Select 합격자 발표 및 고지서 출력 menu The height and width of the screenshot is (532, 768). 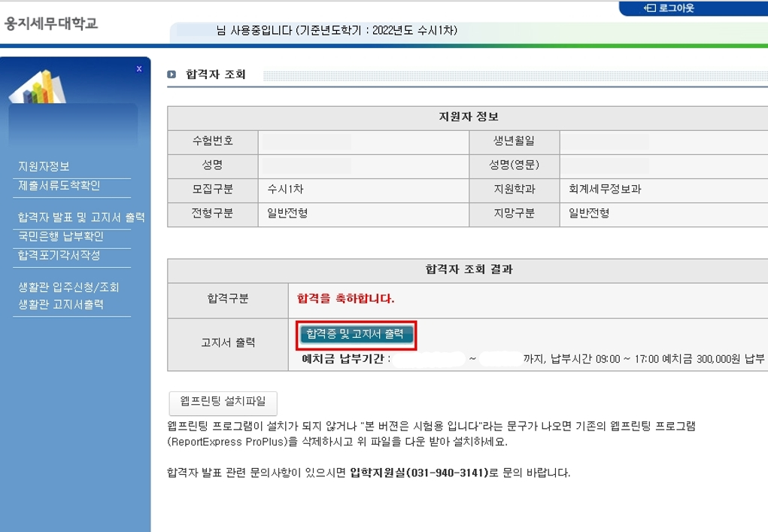(x=81, y=217)
